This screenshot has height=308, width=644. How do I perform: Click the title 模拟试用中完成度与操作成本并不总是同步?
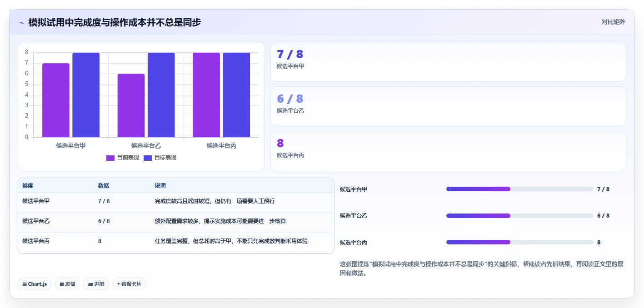[x=115, y=22]
